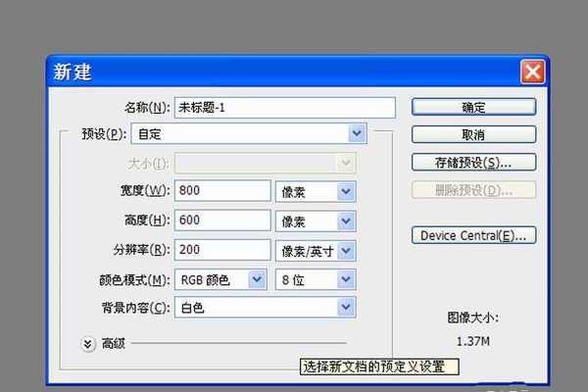Click the 高度 height value field
The height and width of the screenshot is (392, 588).
(x=222, y=220)
